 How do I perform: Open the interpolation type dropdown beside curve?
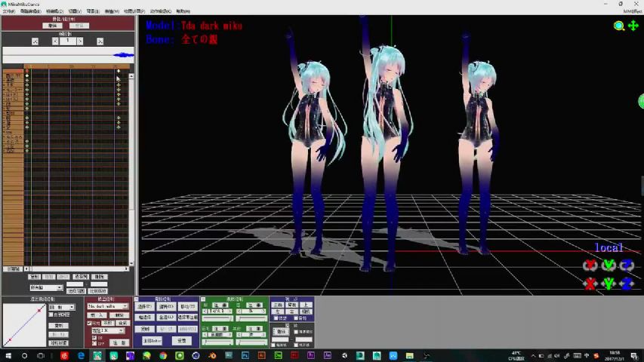(62, 307)
